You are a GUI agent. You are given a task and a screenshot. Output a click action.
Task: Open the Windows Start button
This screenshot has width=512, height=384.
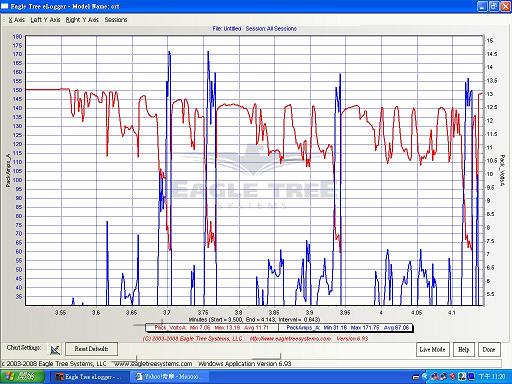click(22, 377)
